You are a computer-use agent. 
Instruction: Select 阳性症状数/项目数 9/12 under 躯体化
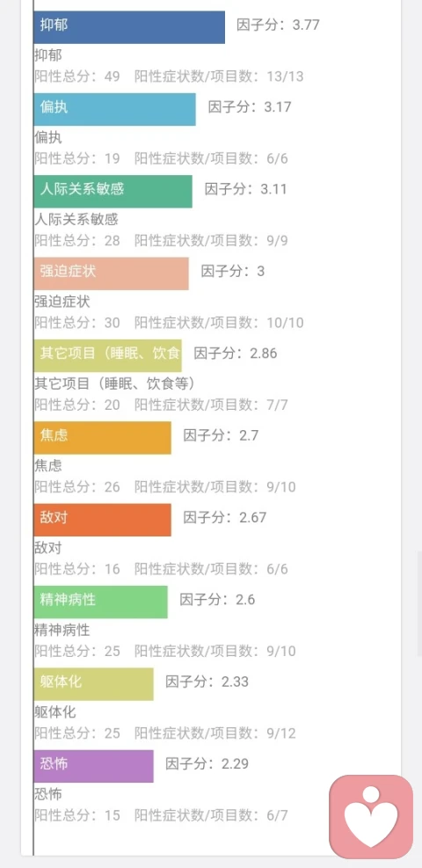[x=215, y=733]
